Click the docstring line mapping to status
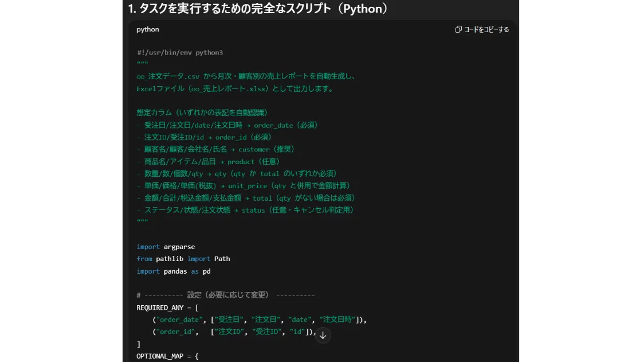 click(x=245, y=210)
